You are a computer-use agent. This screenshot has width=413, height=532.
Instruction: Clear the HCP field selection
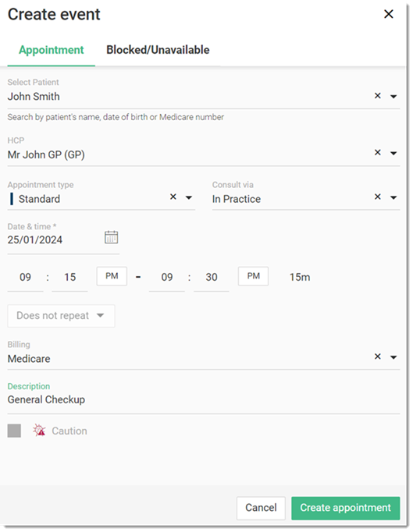377,153
